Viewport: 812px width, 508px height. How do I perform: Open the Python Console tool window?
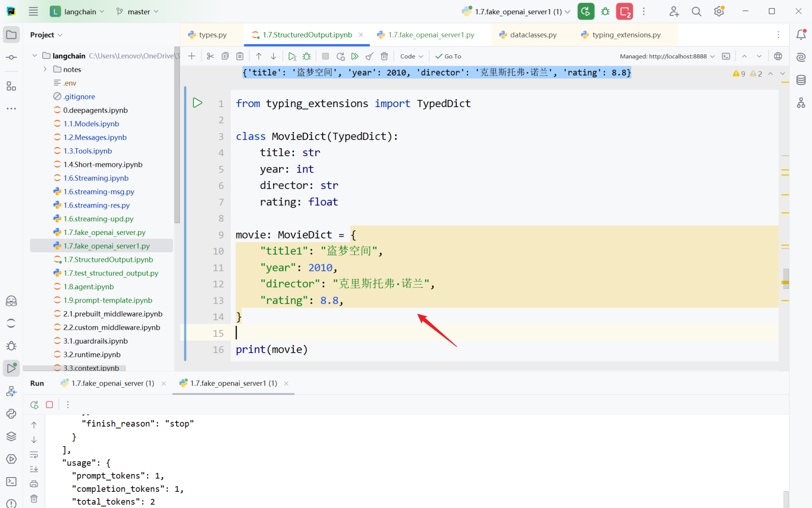pyautogui.click(x=11, y=414)
